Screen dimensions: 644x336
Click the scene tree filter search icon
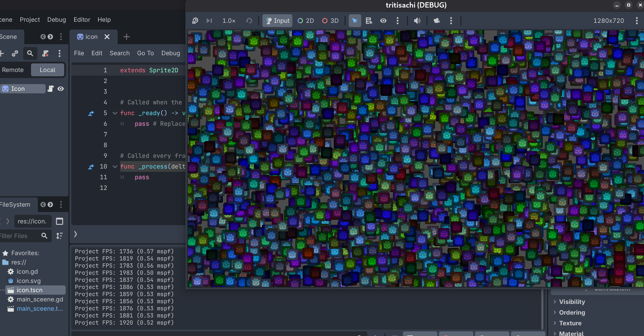pyautogui.click(x=30, y=53)
